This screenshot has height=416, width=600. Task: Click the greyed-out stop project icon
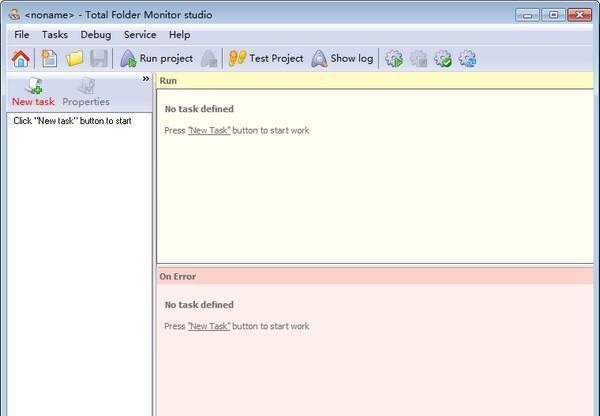pos(209,59)
